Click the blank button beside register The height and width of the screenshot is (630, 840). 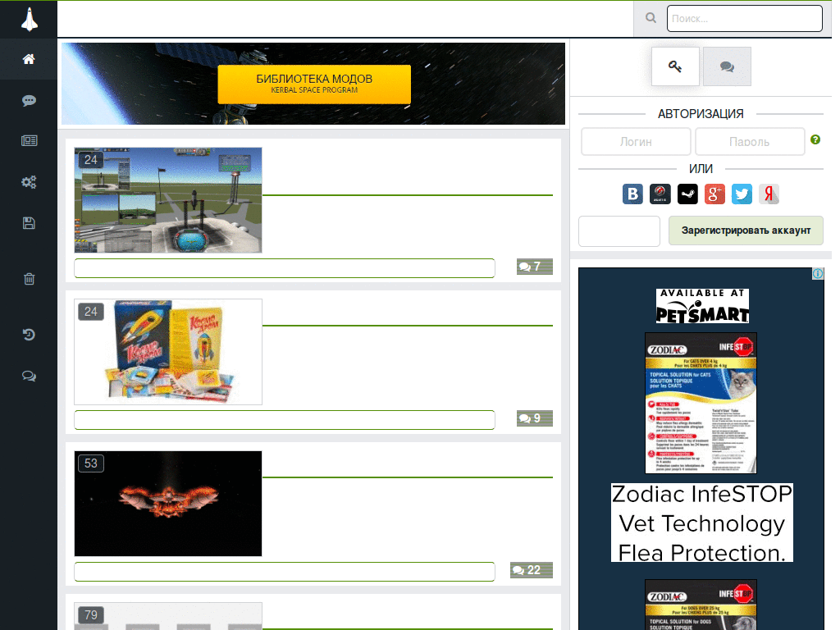coord(619,231)
